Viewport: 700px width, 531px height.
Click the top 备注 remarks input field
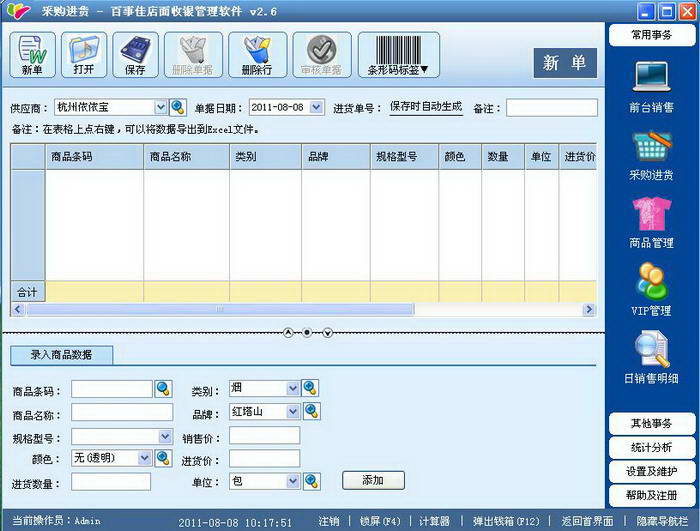tap(552, 108)
